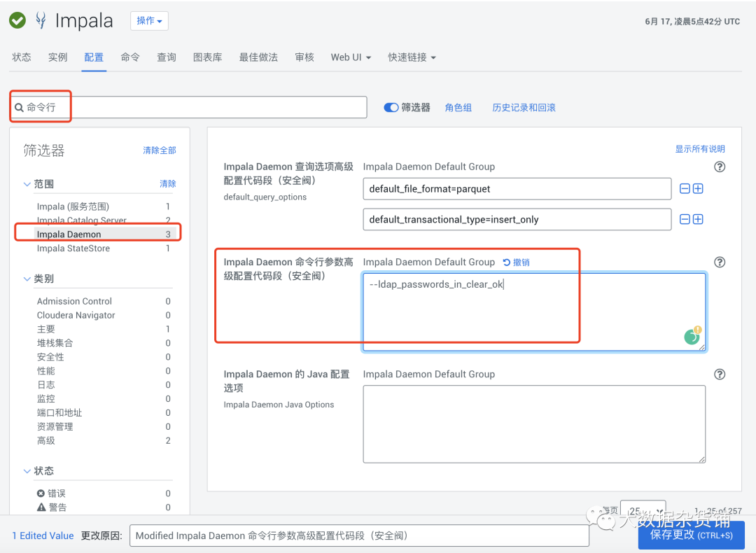Open the Web UI dropdown menu

351,57
